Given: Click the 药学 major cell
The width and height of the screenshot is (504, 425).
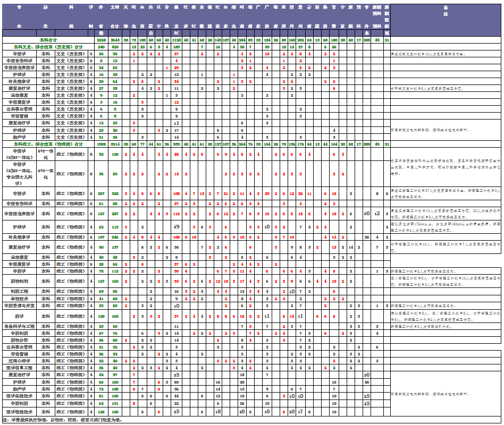Looking at the screenshot, I should click(19, 316).
